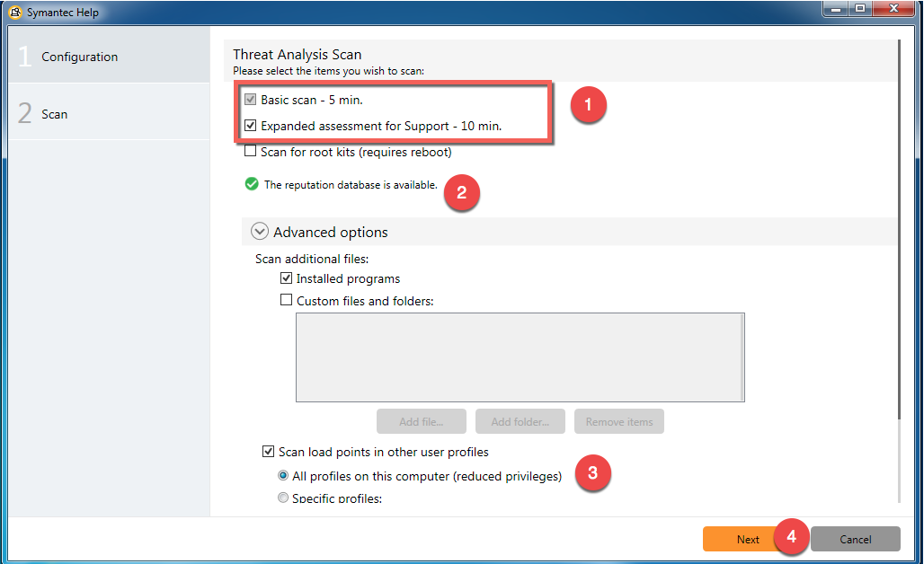
Task: Uncheck Expanded assessment for Support
Action: pyautogui.click(x=251, y=126)
